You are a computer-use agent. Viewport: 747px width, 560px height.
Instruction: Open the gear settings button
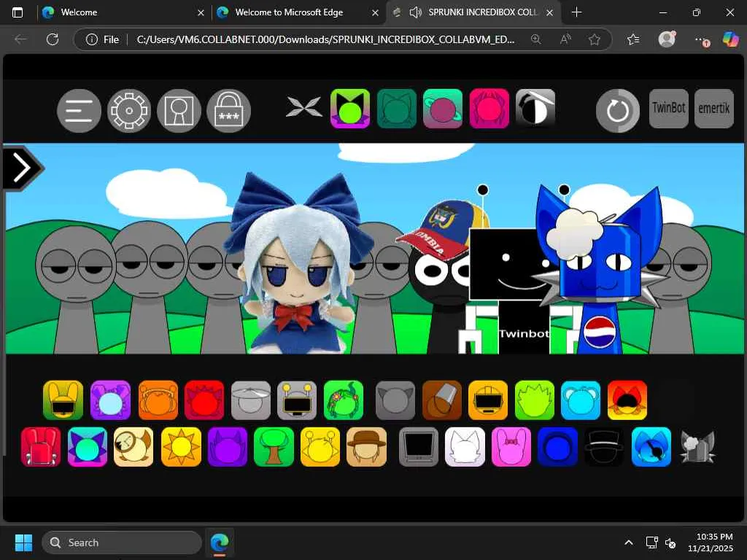point(129,111)
